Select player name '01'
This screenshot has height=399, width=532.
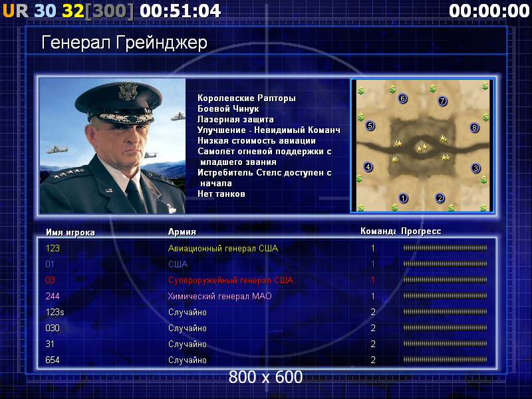50,264
